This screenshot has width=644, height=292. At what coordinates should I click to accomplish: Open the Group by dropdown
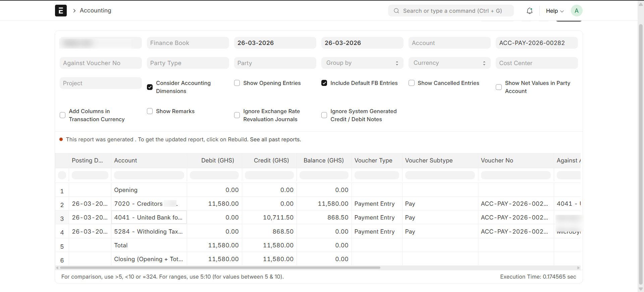pyautogui.click(x=362, y=63)
